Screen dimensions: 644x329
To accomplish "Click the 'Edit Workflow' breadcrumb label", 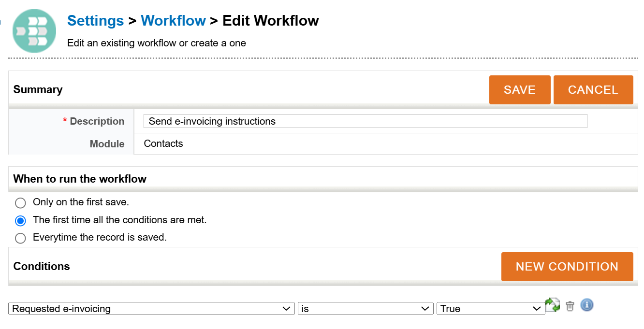I will 270,20.
